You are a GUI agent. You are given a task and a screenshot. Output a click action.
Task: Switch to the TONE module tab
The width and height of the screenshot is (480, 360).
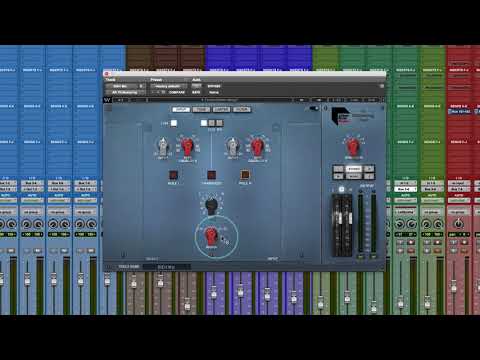pos(201,109)
